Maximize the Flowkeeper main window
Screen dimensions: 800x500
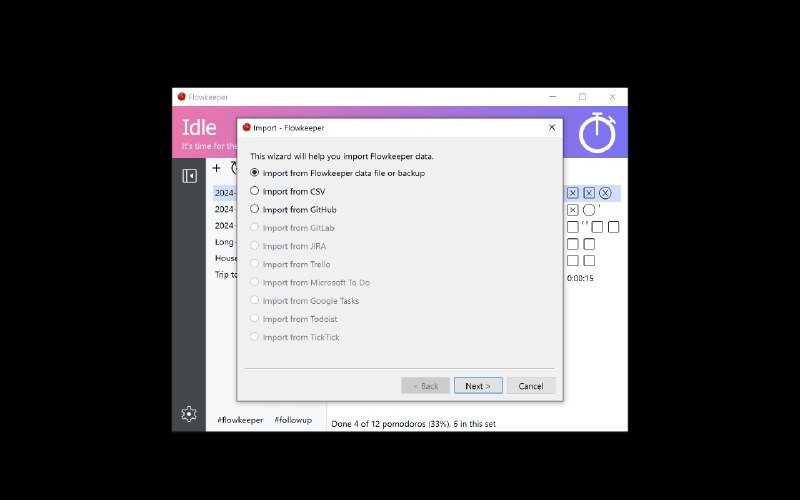pos(582,97)
